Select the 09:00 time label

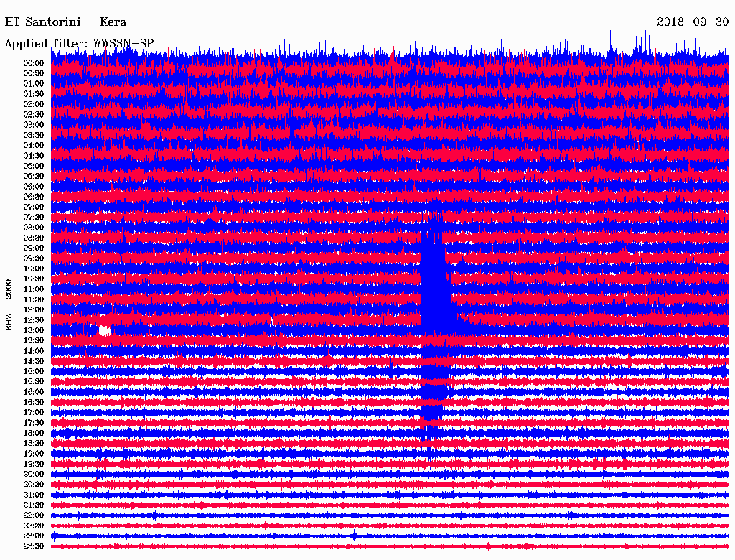tap(34, 248)
